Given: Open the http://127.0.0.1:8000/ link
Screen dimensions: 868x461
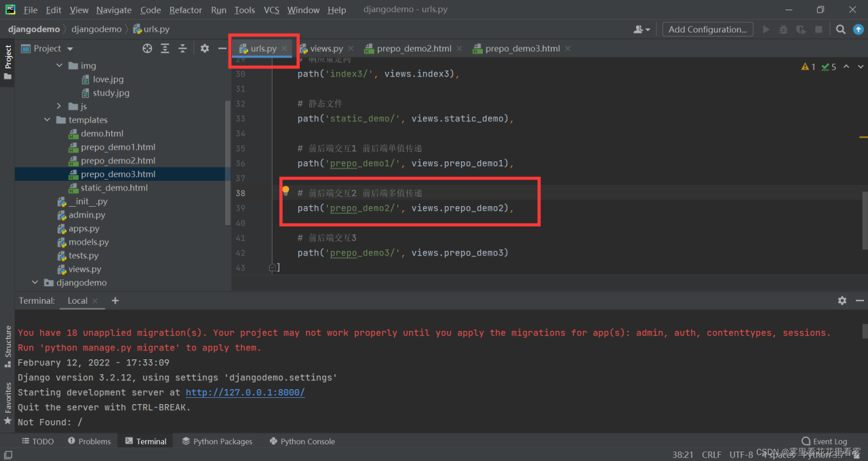Looking at the screenshot, I should pos(245,393).
